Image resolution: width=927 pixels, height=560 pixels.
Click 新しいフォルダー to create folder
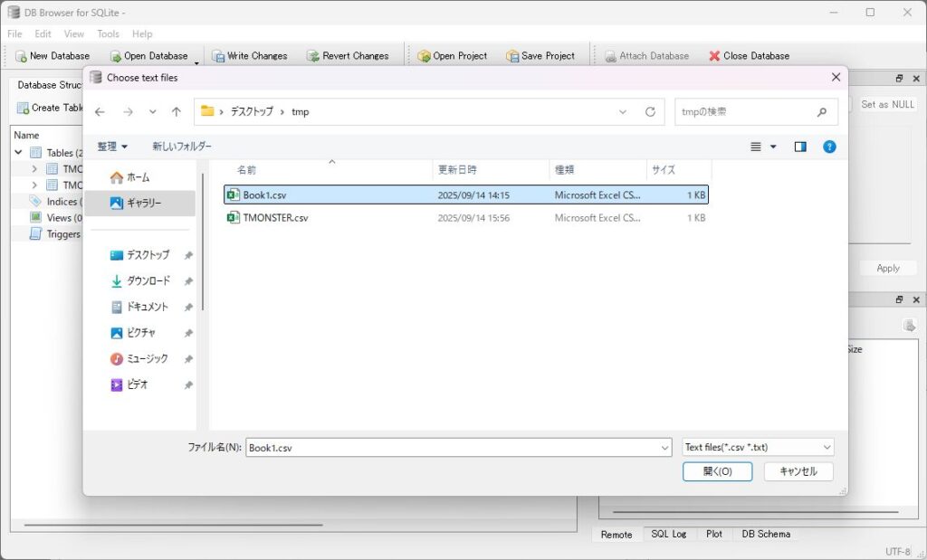click(182, 147)
